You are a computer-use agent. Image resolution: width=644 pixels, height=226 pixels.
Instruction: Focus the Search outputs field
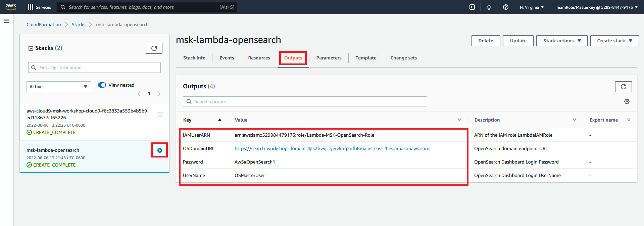tap(305, 101)
